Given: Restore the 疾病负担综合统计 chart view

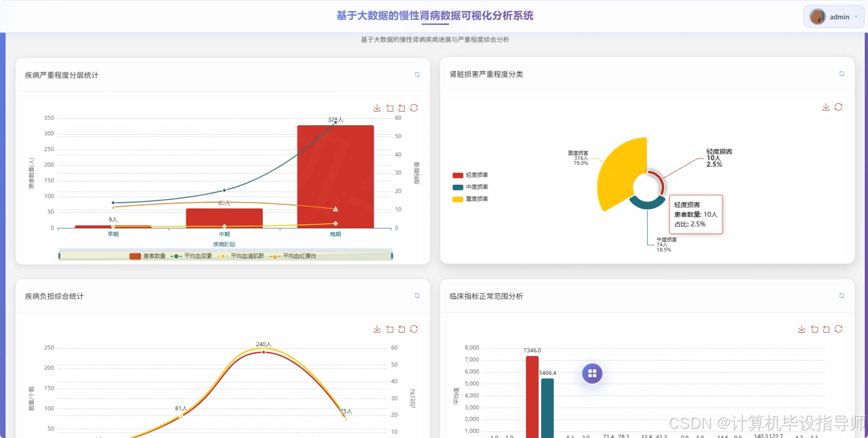Looking at the screenshot, I should pos(414,329).
